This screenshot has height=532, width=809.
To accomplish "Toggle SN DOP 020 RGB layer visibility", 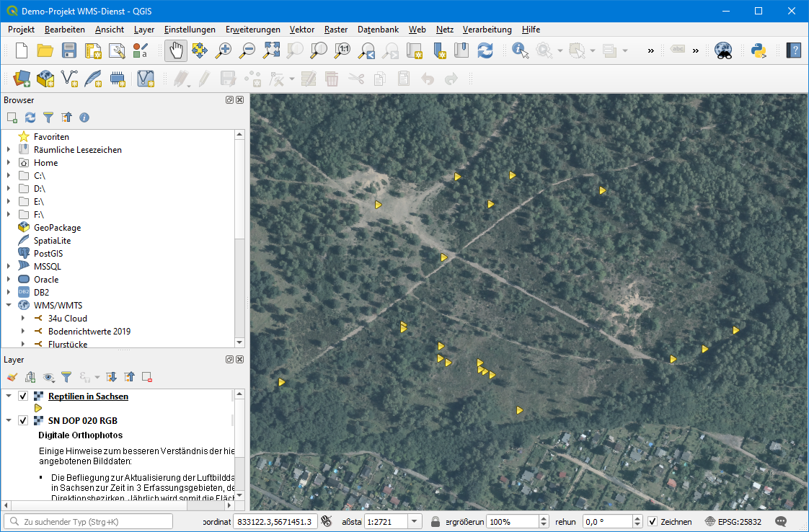I will click(23, 420).
